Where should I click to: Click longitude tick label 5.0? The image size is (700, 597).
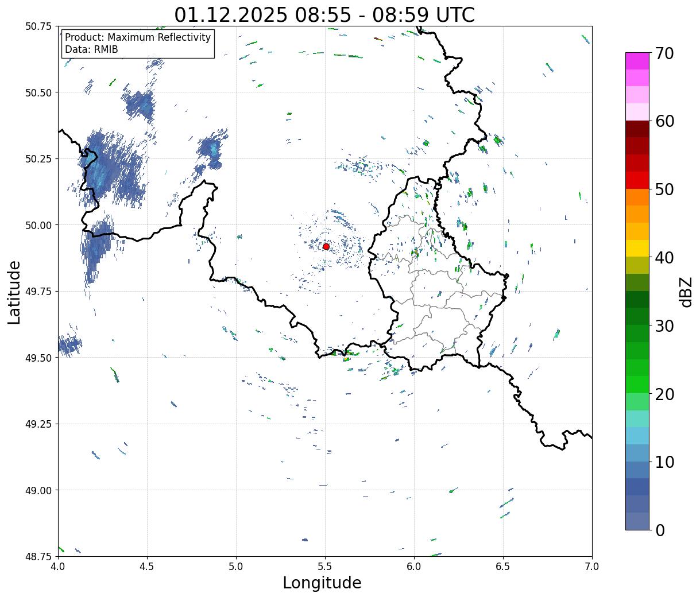click(x=236, y=567)
